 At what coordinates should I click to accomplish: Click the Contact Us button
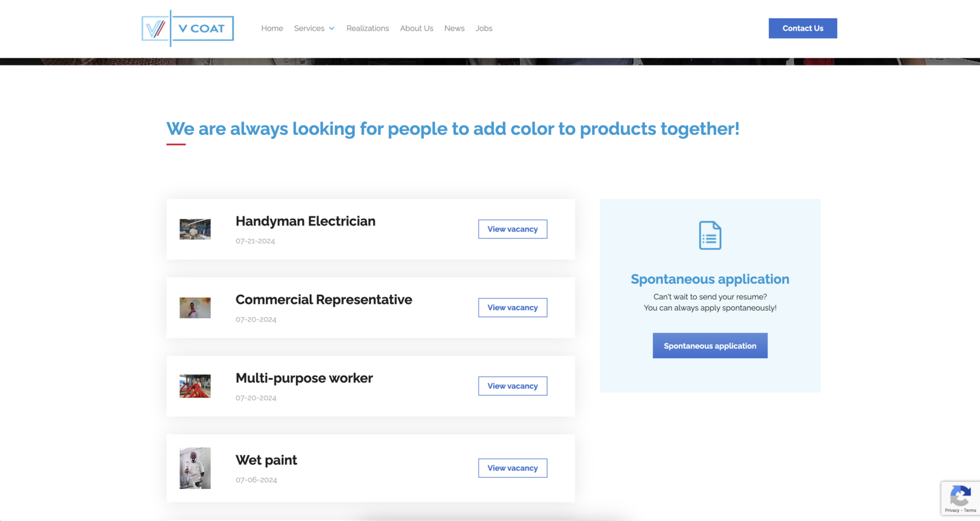(803, 28)
